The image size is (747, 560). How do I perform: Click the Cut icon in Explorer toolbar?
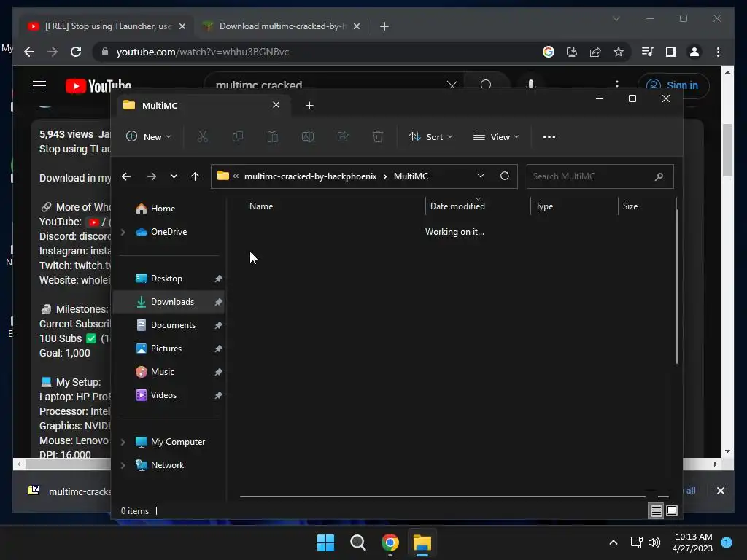(x=203, y=136)
